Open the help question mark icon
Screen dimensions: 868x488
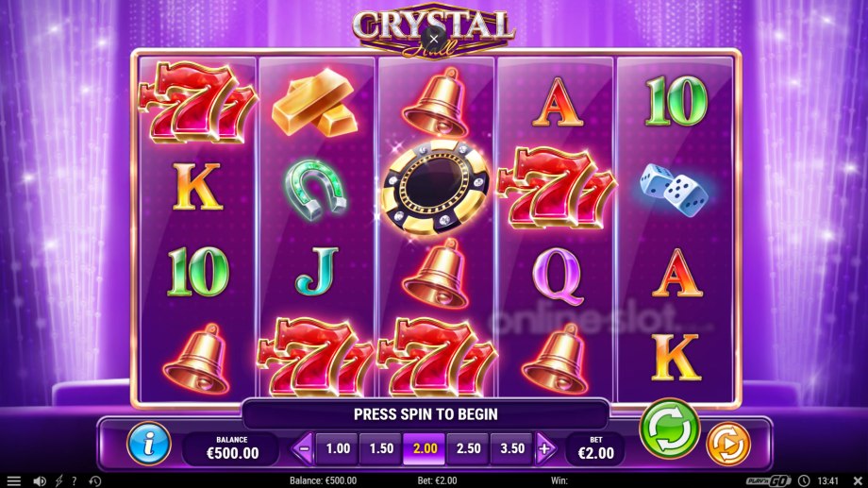tap(75, 480)
